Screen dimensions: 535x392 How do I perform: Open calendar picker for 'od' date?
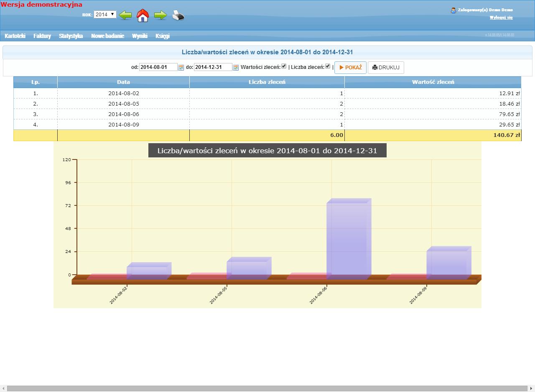tap(181, 68)
